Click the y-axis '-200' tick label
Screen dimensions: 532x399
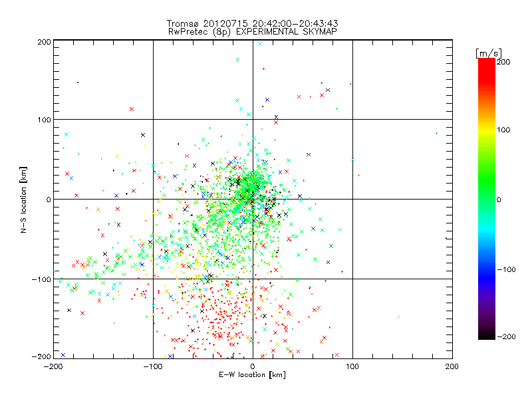[41, 356]
